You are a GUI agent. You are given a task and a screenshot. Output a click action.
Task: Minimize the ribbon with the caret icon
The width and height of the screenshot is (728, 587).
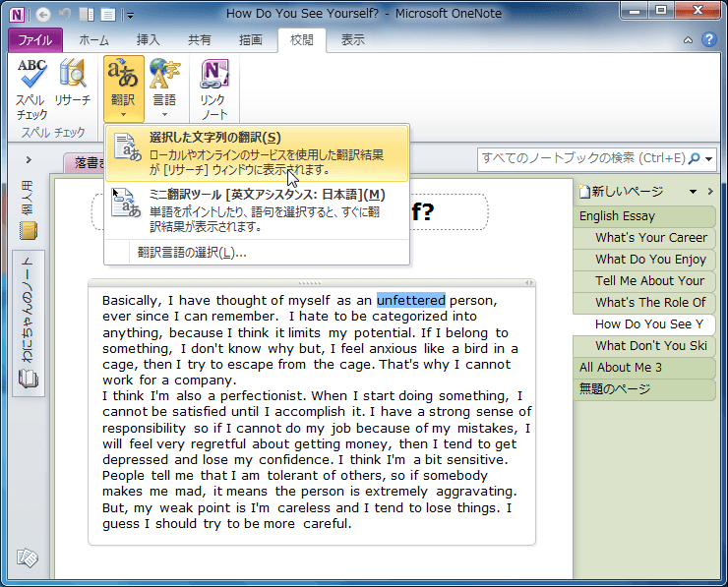coord(688,40)
